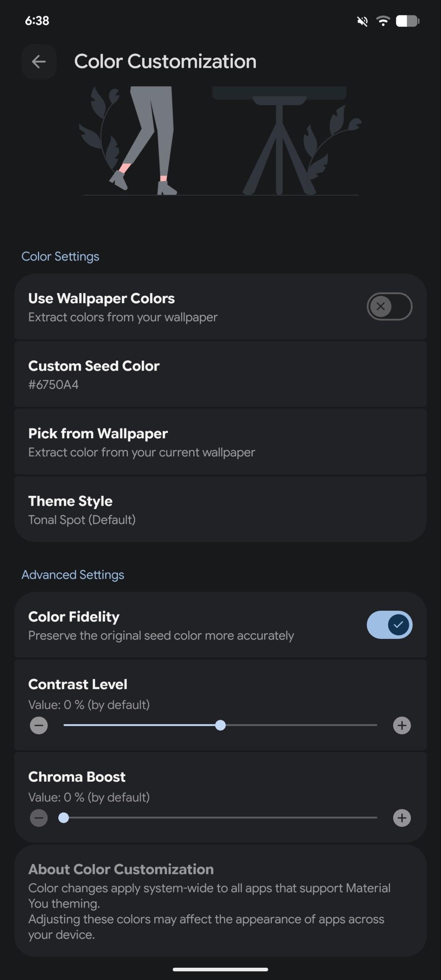Tap the Chroma Boost minus icon
The width and height of the screenshot is (441, 980).
pyautogui.click(x=39, y=818)
